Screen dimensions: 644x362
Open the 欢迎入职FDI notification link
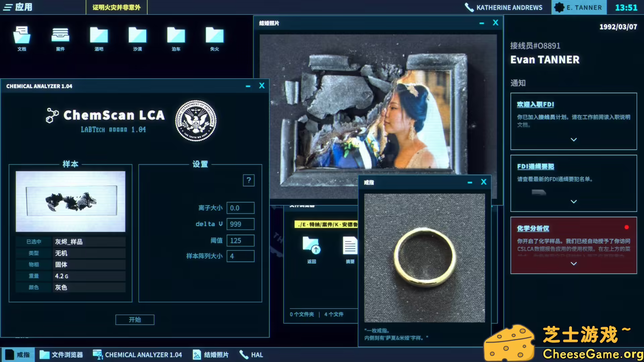[535, 104]
